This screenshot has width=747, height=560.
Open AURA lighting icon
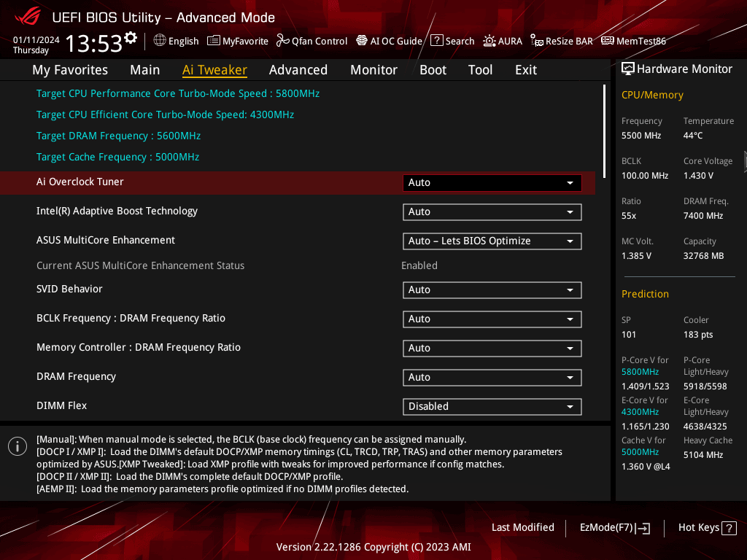click(x=489, y=41)
